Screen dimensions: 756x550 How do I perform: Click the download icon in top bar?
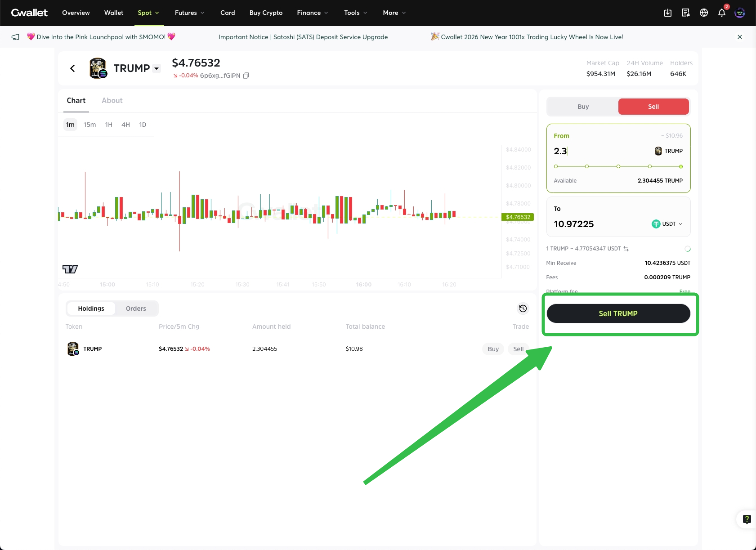pyautogui.click(x=668, y=13)
